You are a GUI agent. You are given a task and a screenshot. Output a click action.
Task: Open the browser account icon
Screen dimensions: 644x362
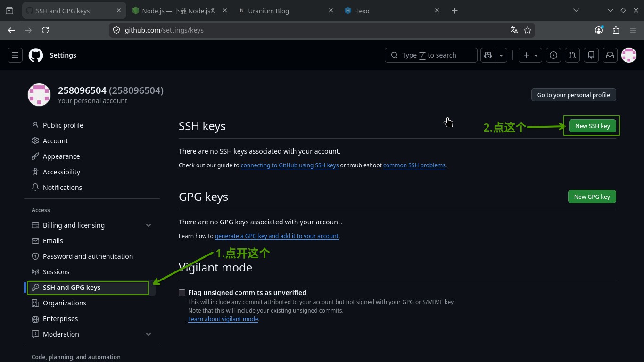point(599,30)
